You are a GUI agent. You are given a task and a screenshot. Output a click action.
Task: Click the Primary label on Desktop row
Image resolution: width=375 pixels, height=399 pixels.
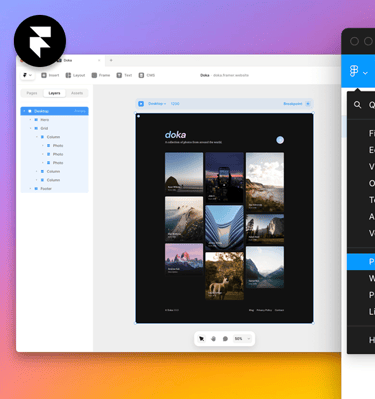(x=80, y=111)
